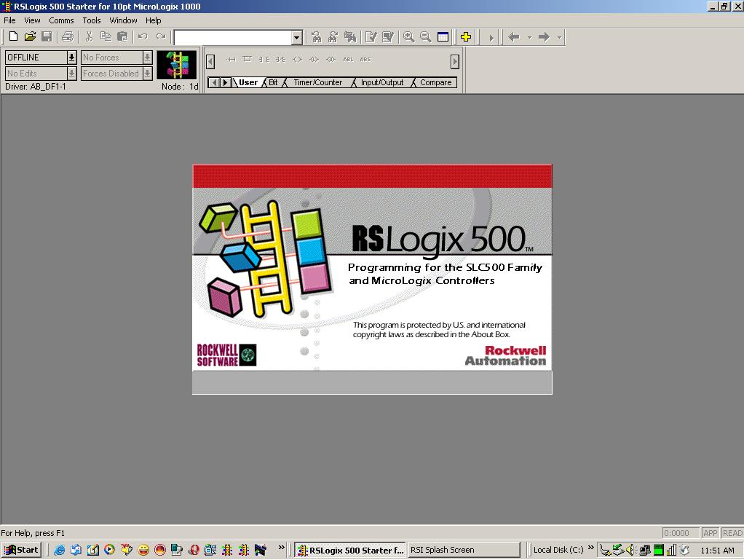Click the forward arrow navigation icon

pyautogui.click(x=544, y=37)
